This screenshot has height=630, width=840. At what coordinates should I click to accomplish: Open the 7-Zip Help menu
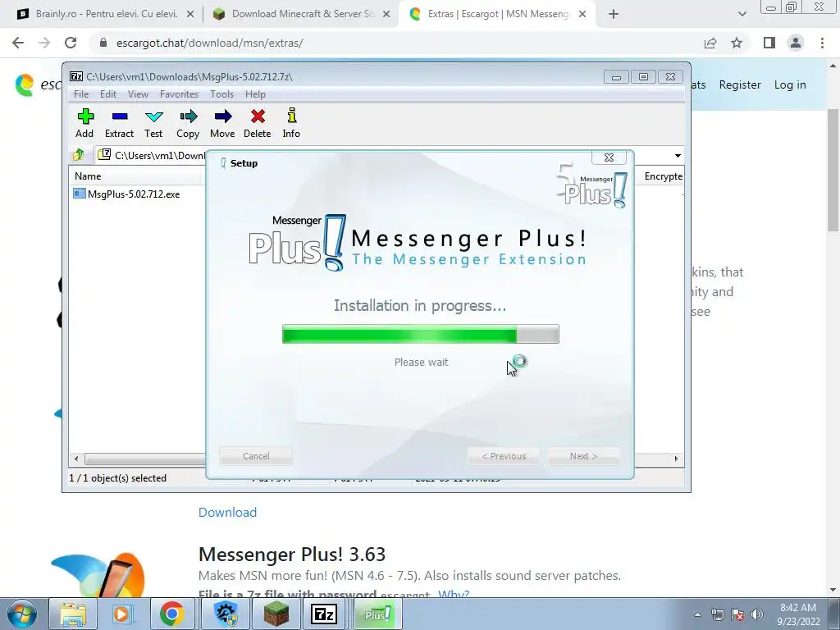[256, 94]
